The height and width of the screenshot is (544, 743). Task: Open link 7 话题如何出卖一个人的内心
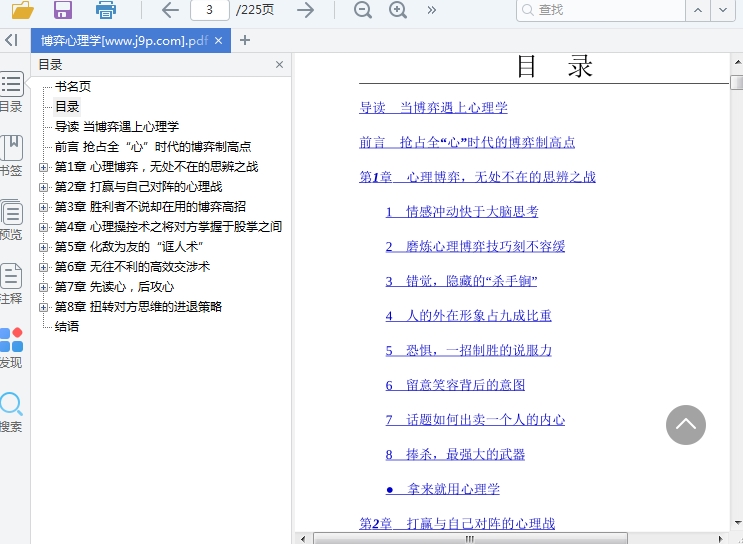tap(475, 419)
